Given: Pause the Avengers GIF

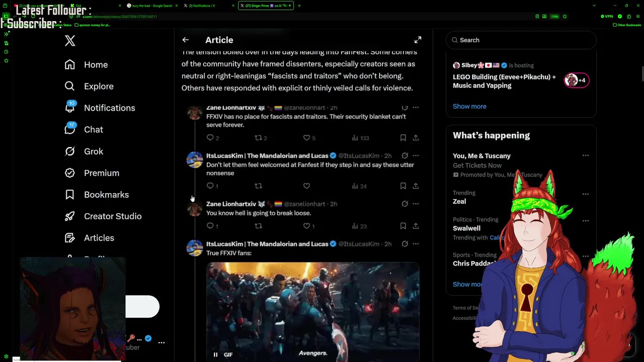Looking at the screenshot, I should (215, 354).
